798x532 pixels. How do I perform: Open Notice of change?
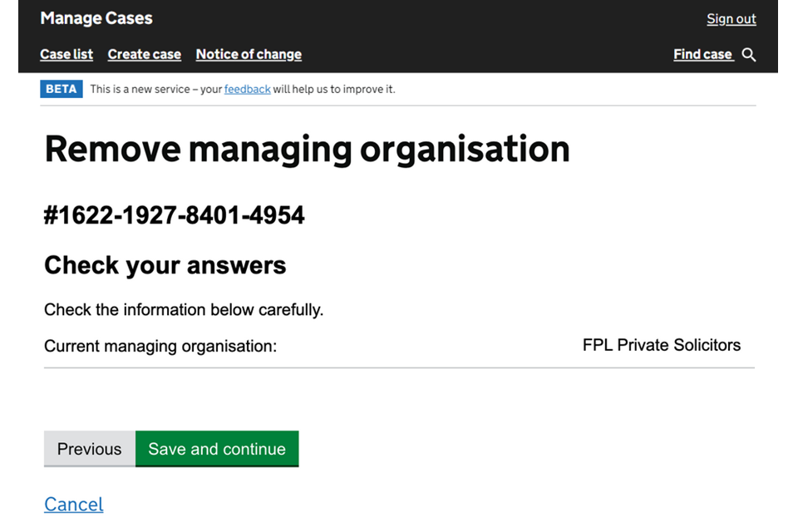[249, 55]
